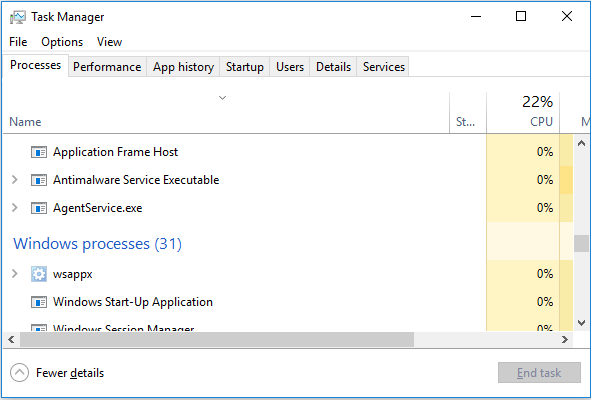Click the Antimalware Service Executable icon
The width and height of the screenshot is (591, 400).
click(x=39, y=180)
